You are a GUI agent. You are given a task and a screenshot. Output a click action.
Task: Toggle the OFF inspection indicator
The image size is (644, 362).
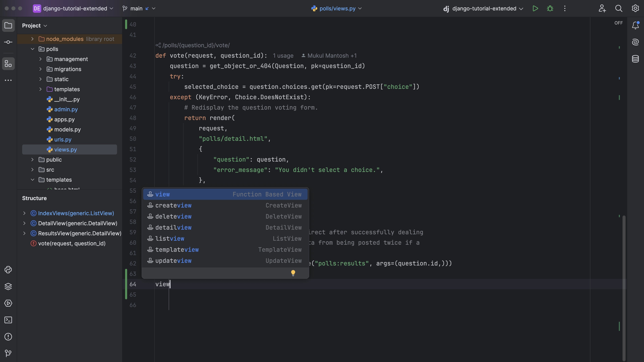tap(618, 23)
